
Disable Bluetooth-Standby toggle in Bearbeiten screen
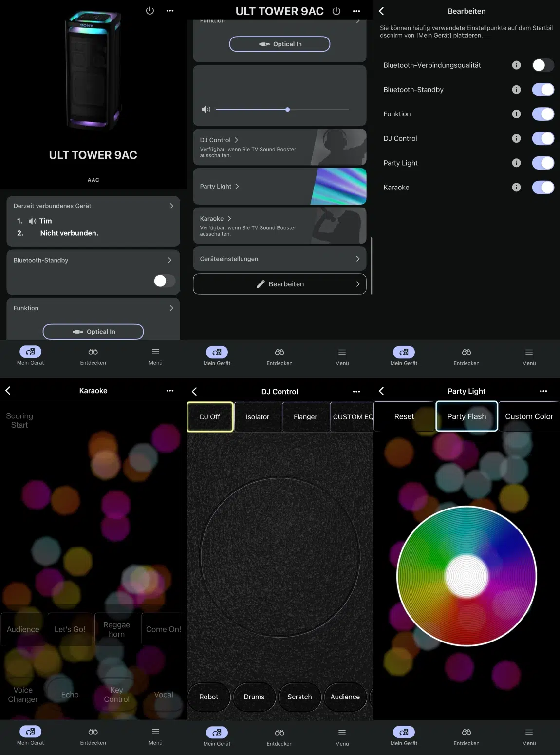click(x=543, y=90)
